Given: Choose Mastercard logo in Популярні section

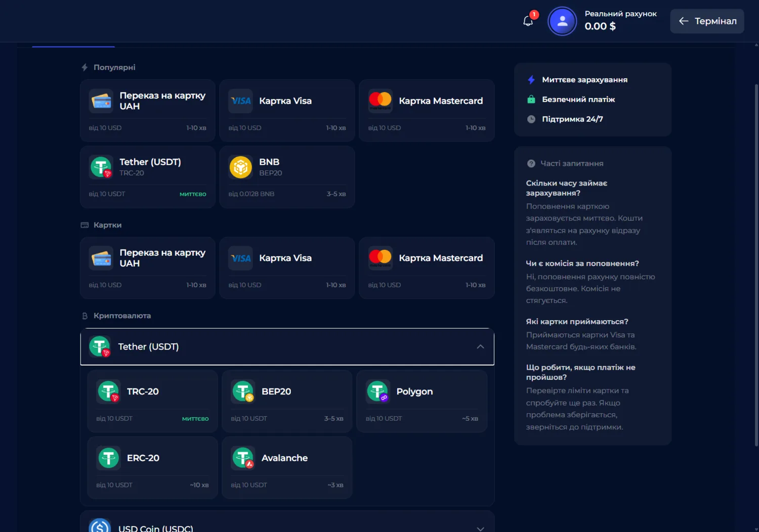Looking at the screenshot, I should coord(380,101).
